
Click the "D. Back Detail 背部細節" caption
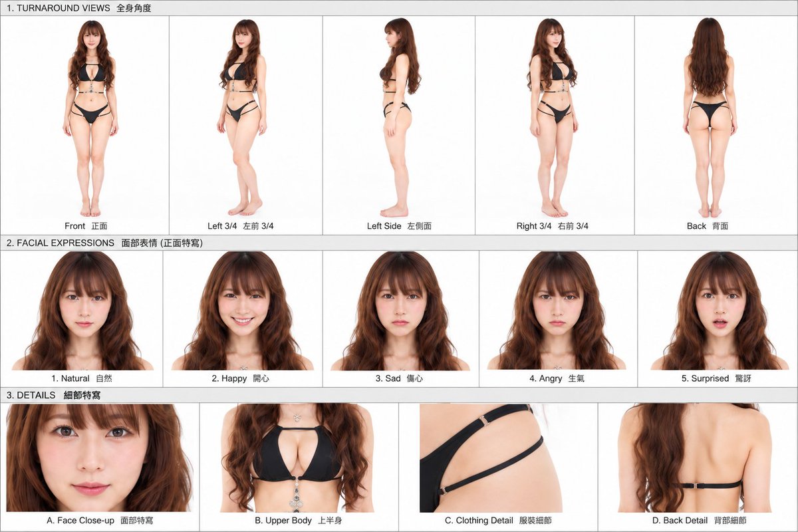click(x=699, y=521)
